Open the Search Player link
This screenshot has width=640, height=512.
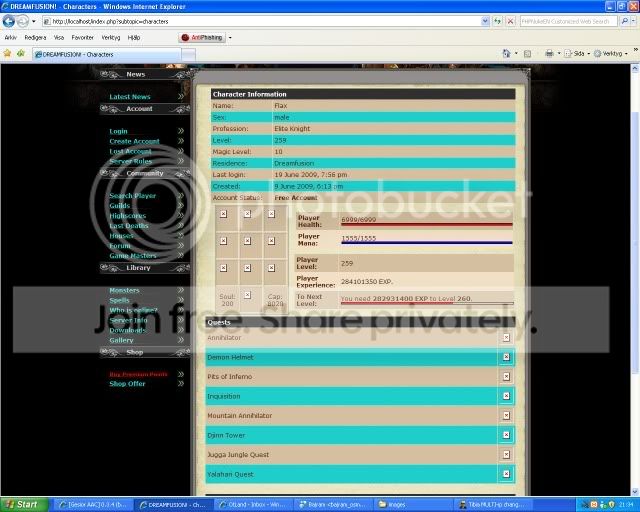[x=133, y=196]
